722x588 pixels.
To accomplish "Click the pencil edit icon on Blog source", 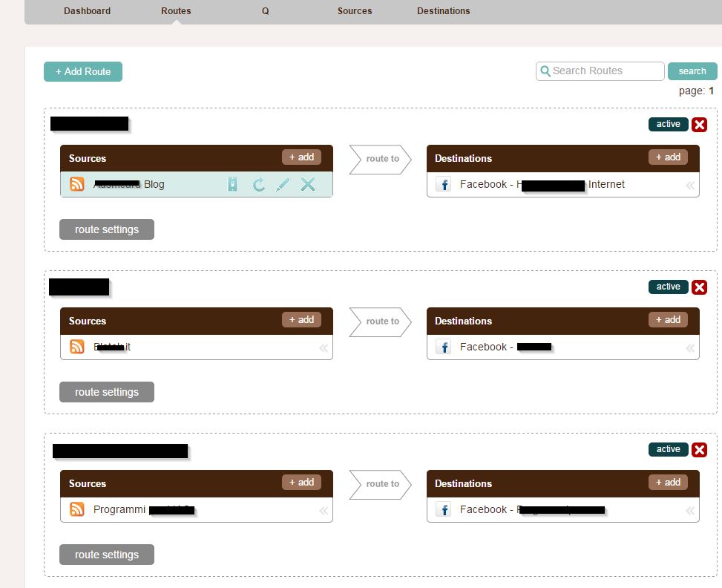I will tap(282, 185).
